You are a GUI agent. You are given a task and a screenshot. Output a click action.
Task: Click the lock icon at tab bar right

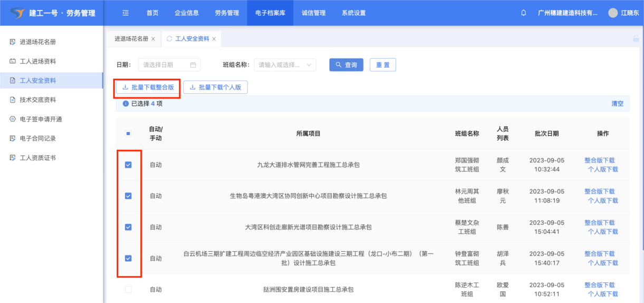point(636,39)
